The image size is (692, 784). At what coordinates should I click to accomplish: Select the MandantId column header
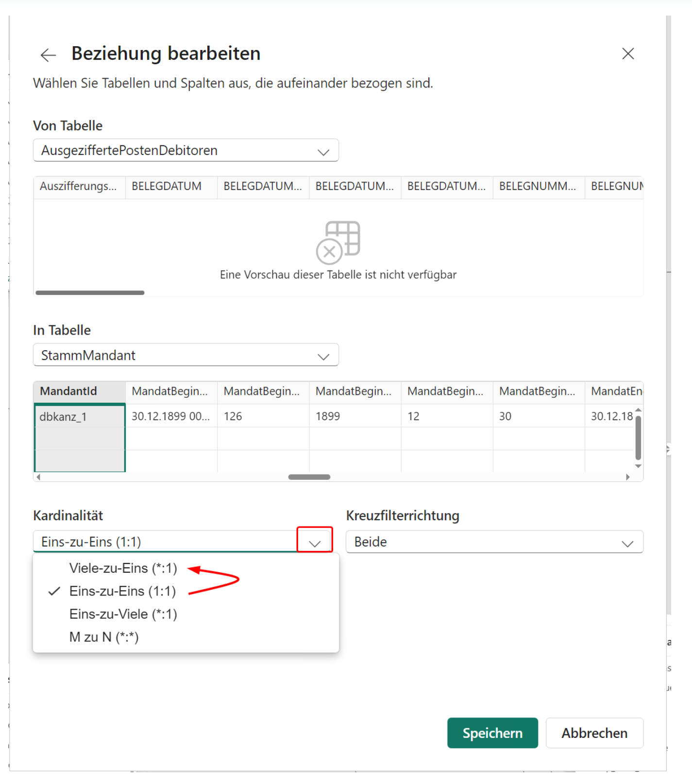pos(80,392)
